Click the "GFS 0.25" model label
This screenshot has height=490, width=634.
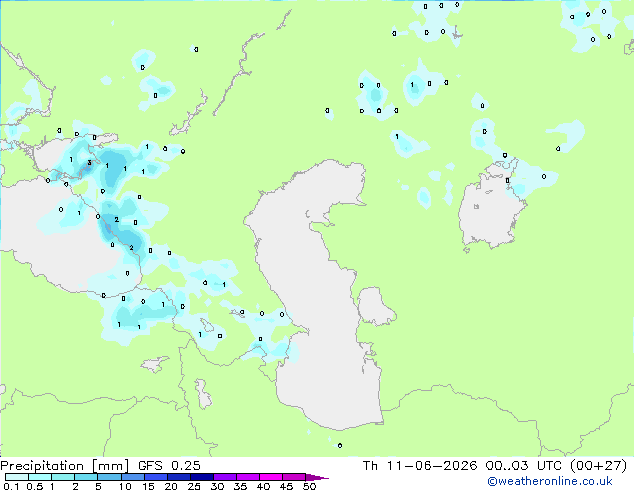169,466
